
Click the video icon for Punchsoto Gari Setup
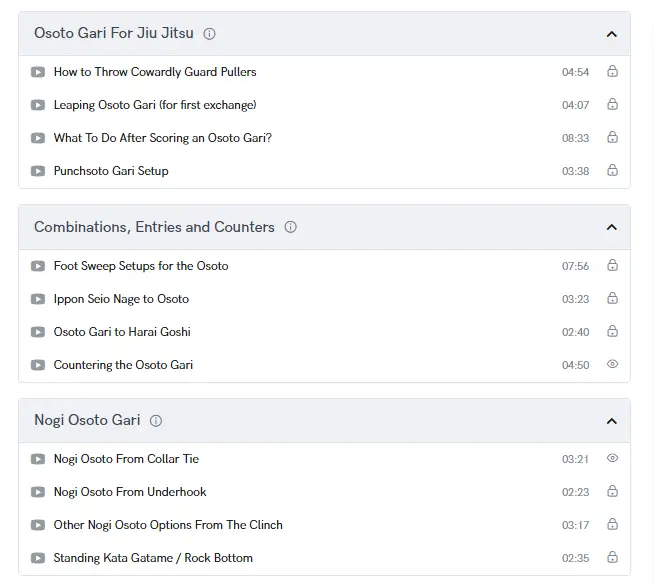pos(38,171)
